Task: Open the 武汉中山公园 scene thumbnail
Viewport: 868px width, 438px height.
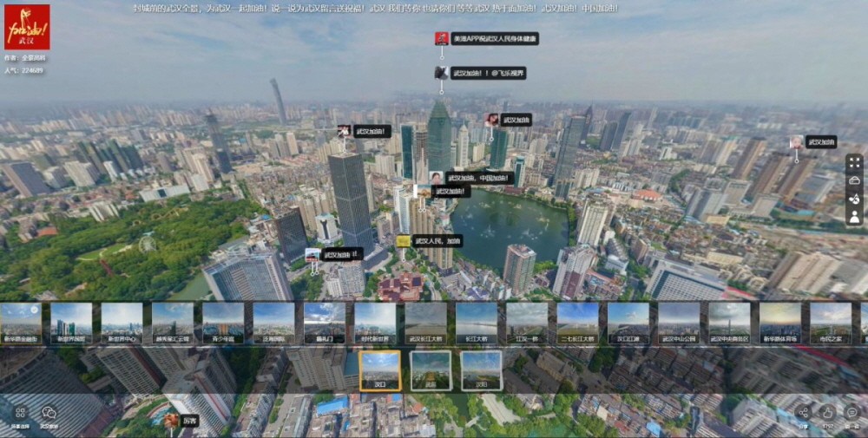Action: [x=679, y=323]
